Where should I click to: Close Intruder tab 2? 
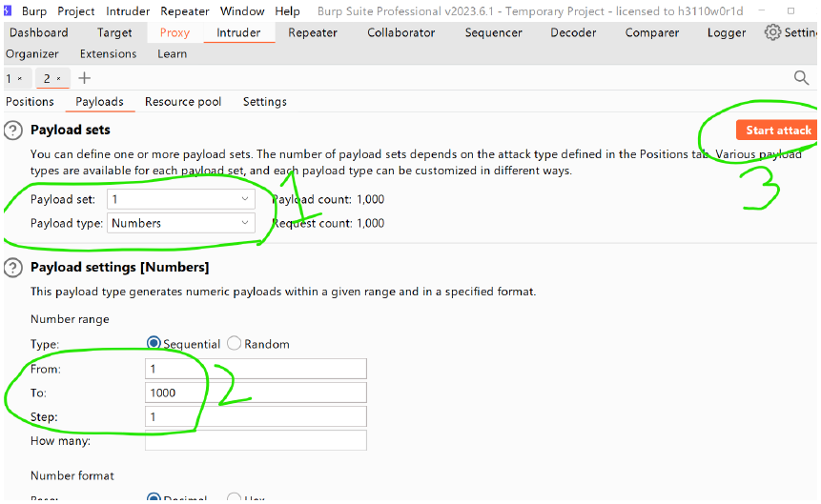[x=59, y=79]
